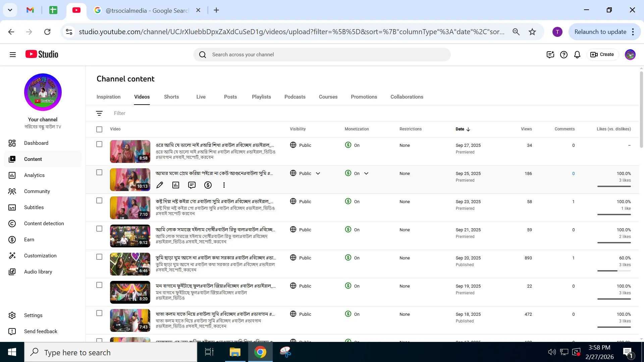Click the channel profile picture in sidebar

(43, 92)
